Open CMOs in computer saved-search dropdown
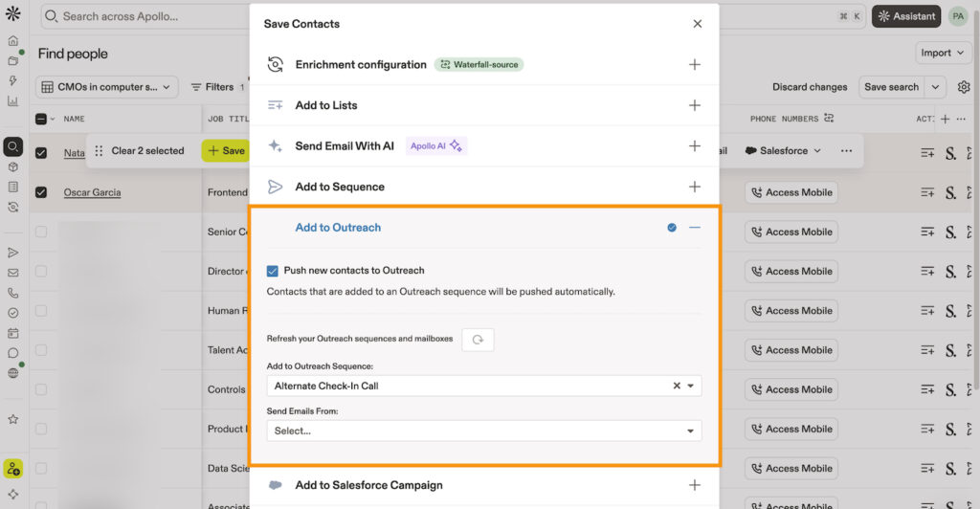Viewport: 980px width, 509px height. [x=107, y=87]
